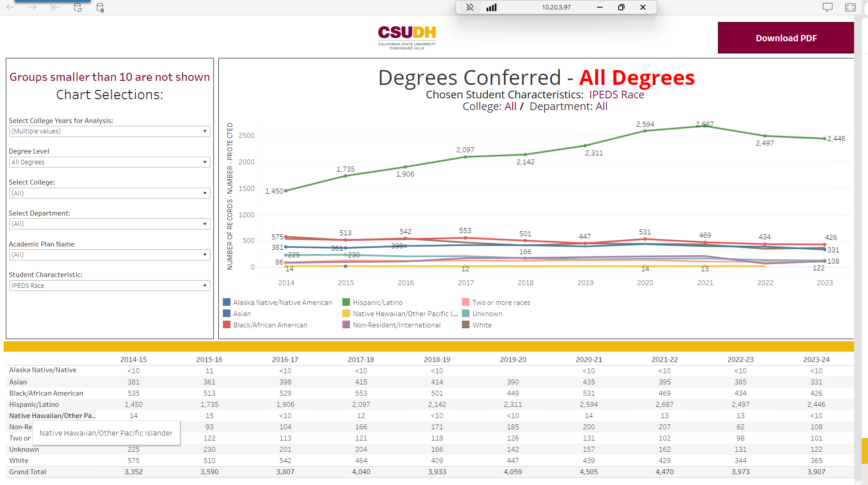Viewport: 868px width, 485px height.
Task: Select the Unknown row label in table
Action: pyautogui.click(x=24, y=449)
